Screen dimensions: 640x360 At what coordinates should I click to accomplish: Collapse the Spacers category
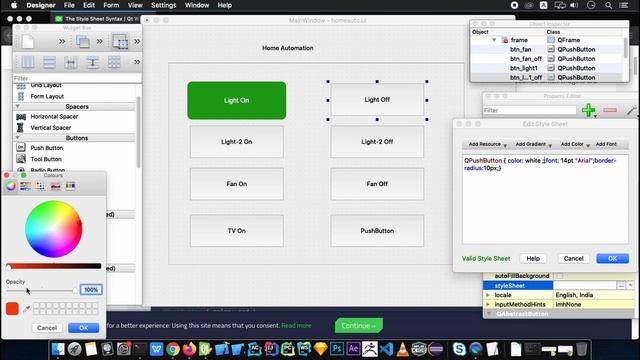(x=18, y=106)
